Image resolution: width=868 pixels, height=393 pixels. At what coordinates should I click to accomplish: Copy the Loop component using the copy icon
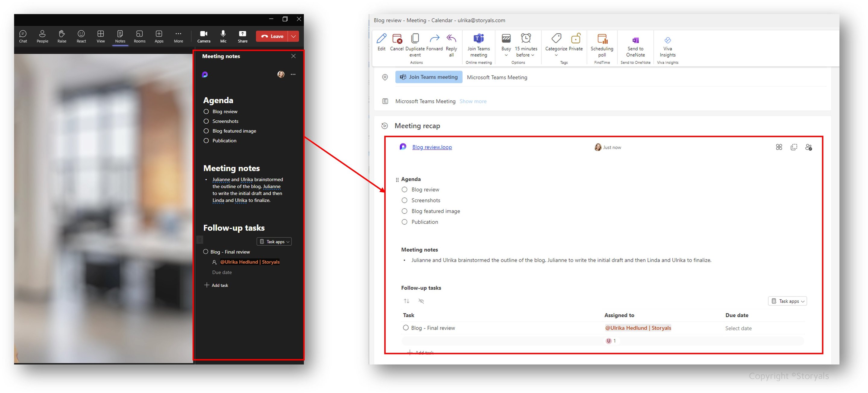pyautogui.click(x=794, y=147)
